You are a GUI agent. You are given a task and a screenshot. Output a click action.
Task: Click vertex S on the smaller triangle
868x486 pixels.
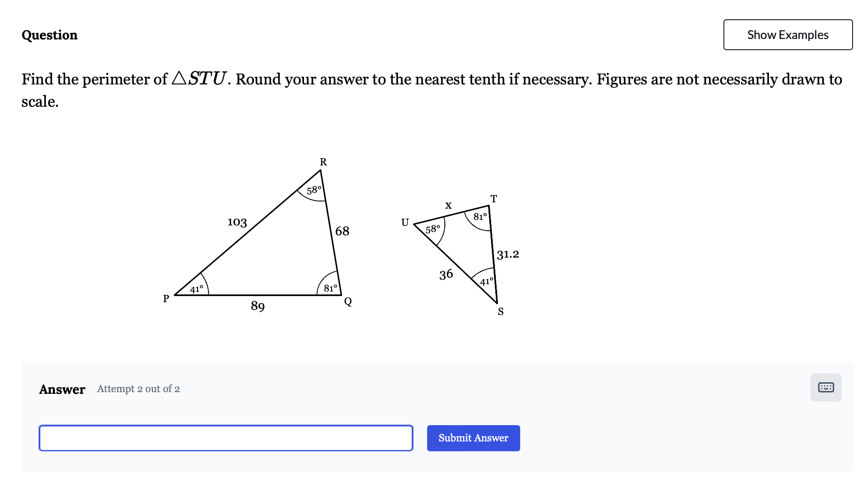(x=500, y=312)
